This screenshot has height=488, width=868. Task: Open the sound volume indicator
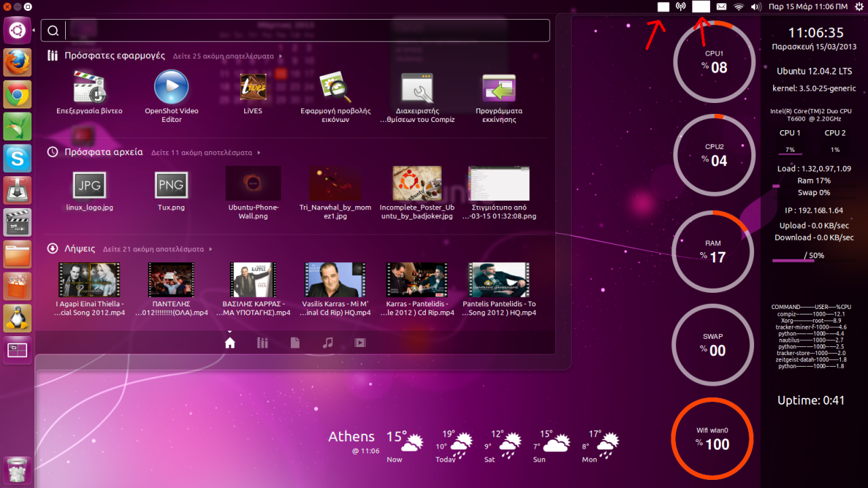click(x=756, y=7)
